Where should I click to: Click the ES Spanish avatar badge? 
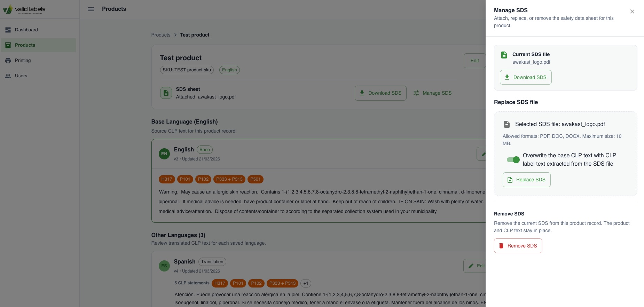pos(164,266)
